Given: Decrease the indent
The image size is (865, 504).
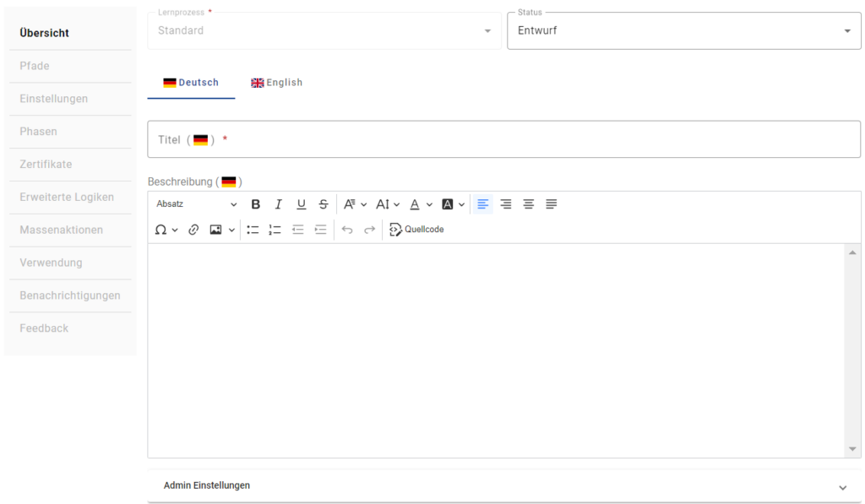Looking at the screenshot, I should 298,230.
